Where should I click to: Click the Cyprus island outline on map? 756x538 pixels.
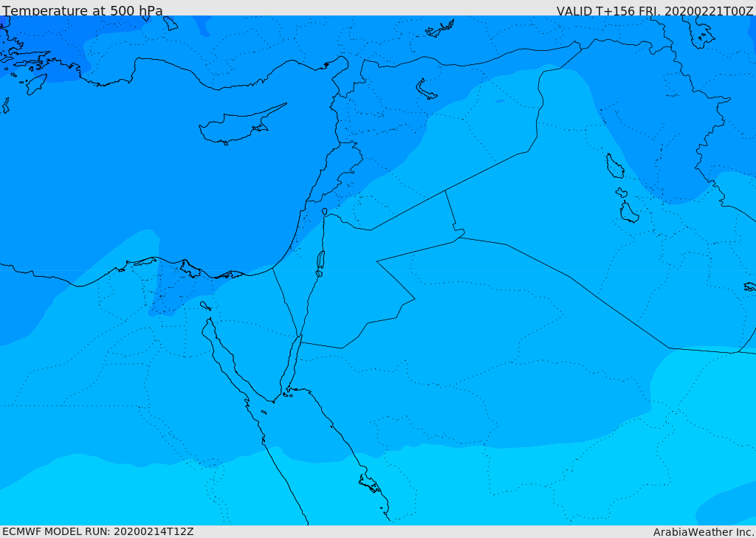pos(242,125)
